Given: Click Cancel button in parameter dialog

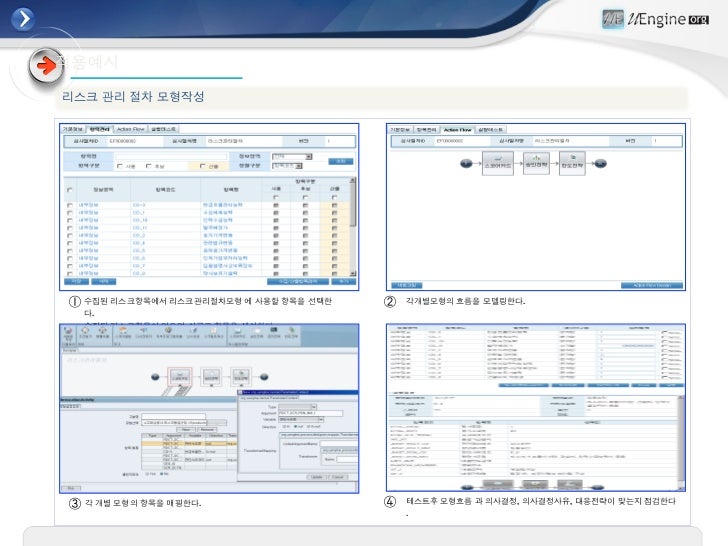Looking at the screenshot, I should click(338, 477).
